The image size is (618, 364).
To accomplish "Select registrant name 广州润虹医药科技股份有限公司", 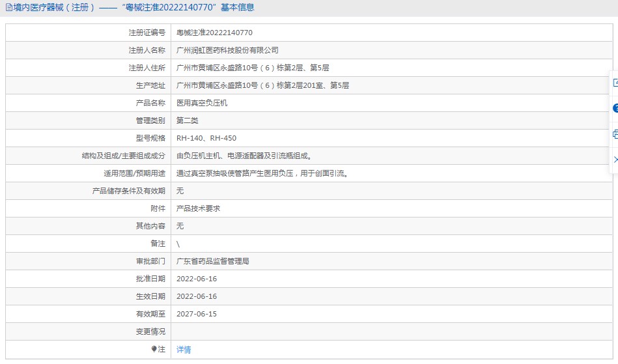I will point(227,50).
